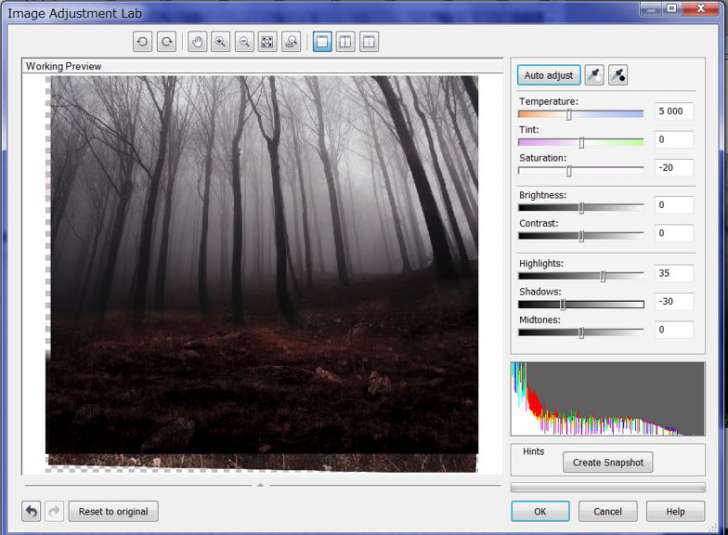The height and width of the screenshot is (535, 728).
Task: Click the Temperature slider handle
Action: coord(569,115)
